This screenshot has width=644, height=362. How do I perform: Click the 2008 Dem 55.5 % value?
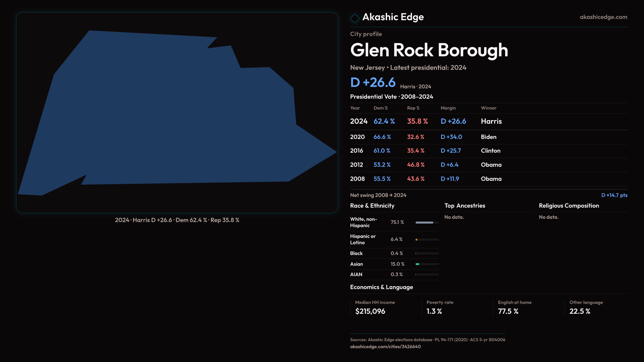pyautogui.click(x=382, y=179)
